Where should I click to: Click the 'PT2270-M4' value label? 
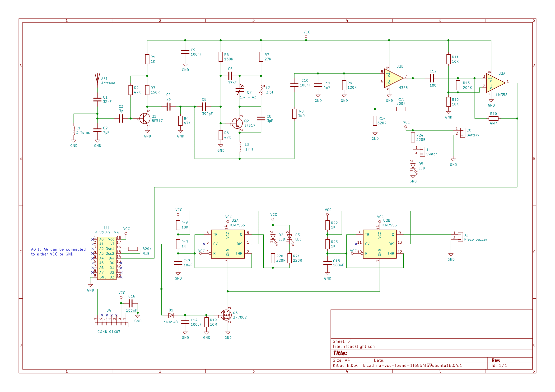coord(107,233)
